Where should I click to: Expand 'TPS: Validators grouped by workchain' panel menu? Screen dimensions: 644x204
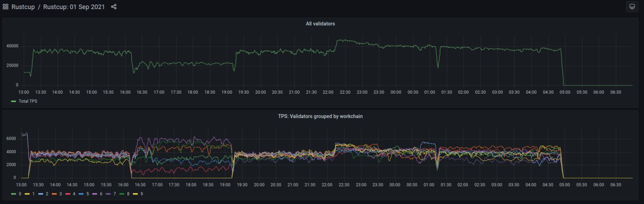point(320,116)
